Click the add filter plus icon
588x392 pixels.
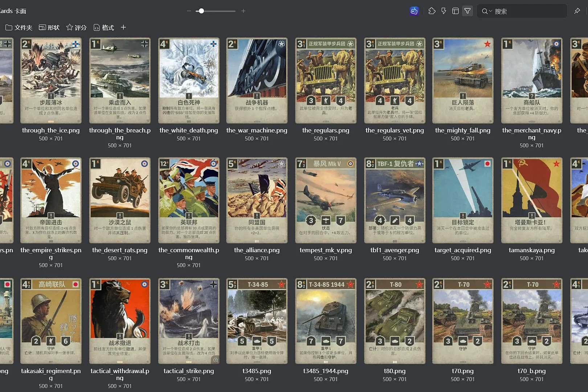[123, 28]
